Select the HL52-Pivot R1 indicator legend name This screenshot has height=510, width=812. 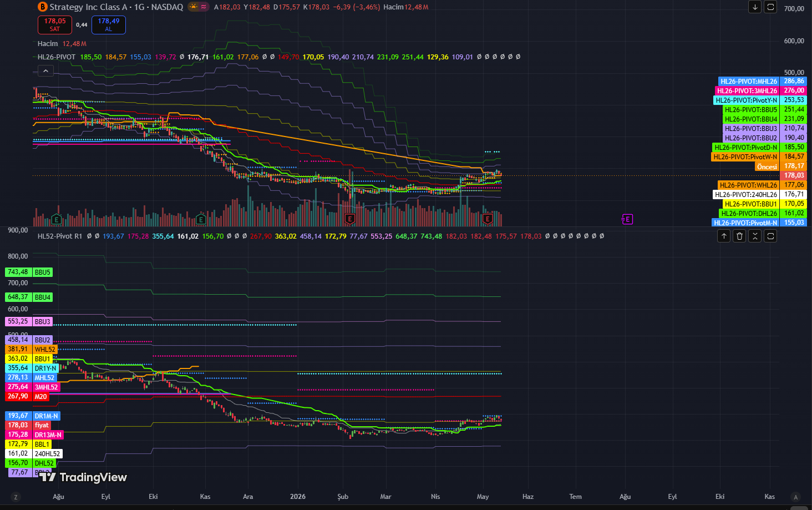tap(60, 236)
